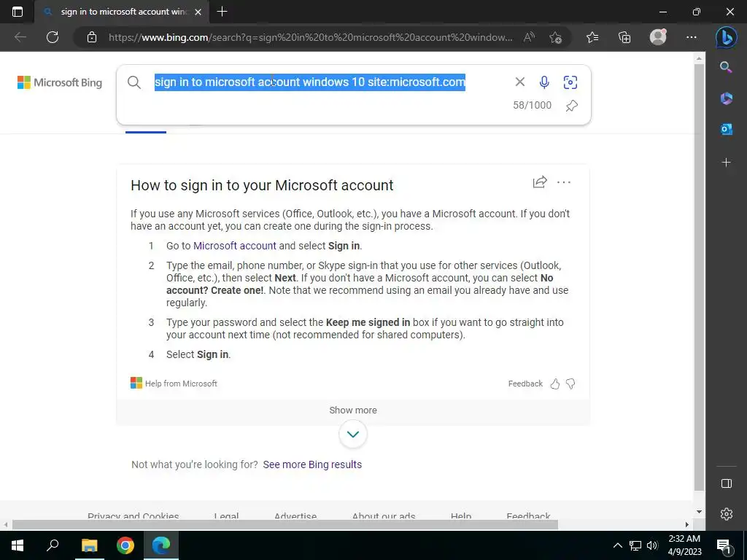Click the search magnifier icon in box

point(134,82)
